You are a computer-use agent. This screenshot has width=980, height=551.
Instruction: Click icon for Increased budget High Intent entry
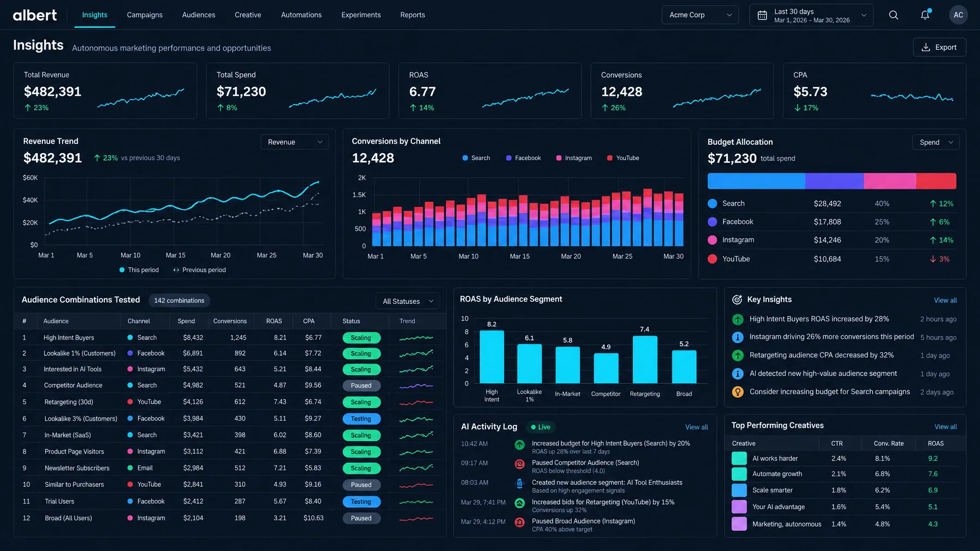(520, 445)
